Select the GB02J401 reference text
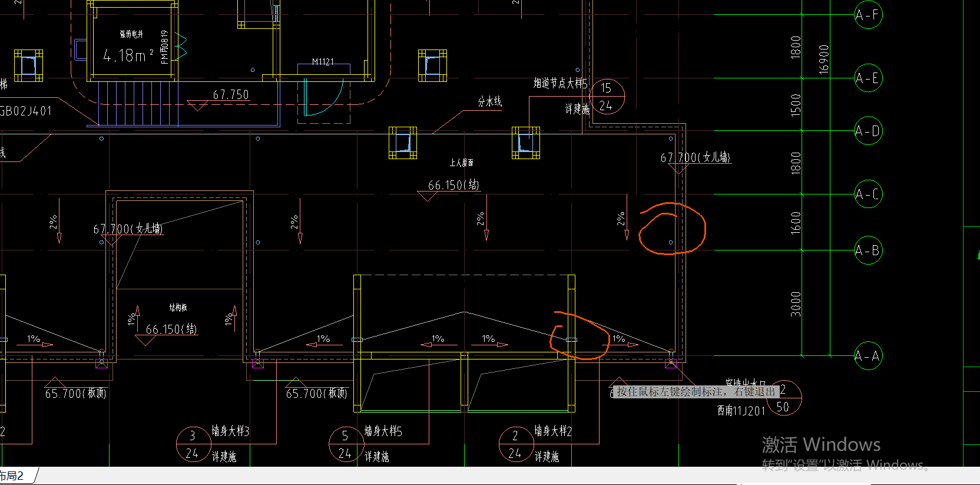This screenshot has height=485, width=980. point(26,111)
